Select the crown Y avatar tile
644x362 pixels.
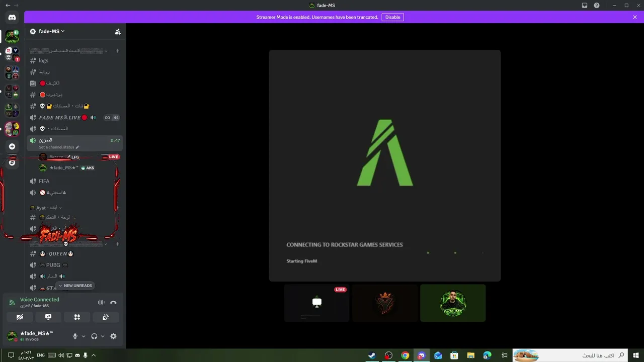point(385,303)
